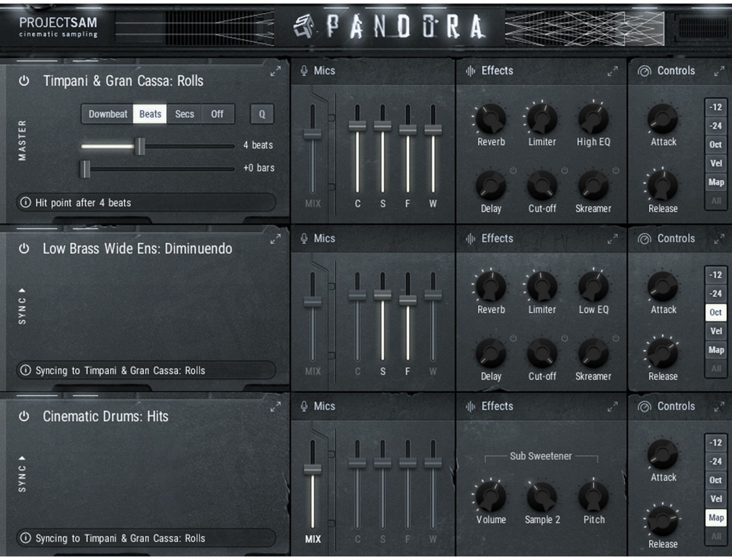Viewport: 732px width, 560px height.
Task: Click the -12 button in Timpani Controls
Action: (x=715, y=107)
